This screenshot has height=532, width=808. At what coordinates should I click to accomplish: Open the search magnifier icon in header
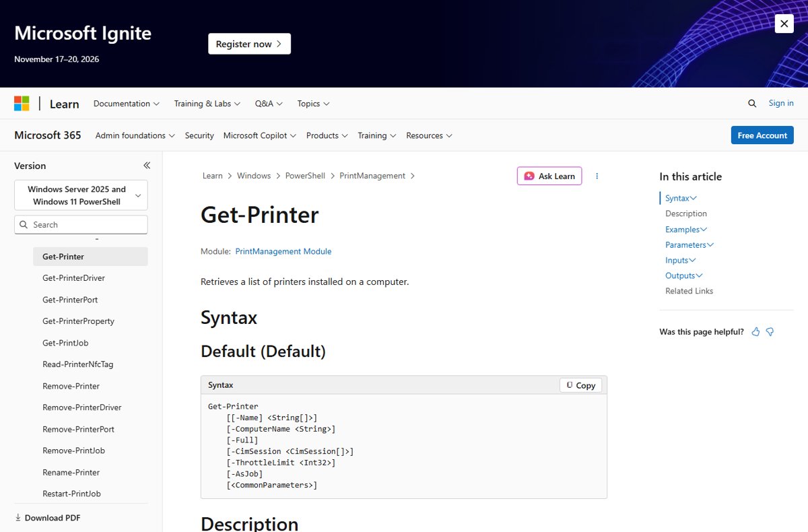pos(752,103)
